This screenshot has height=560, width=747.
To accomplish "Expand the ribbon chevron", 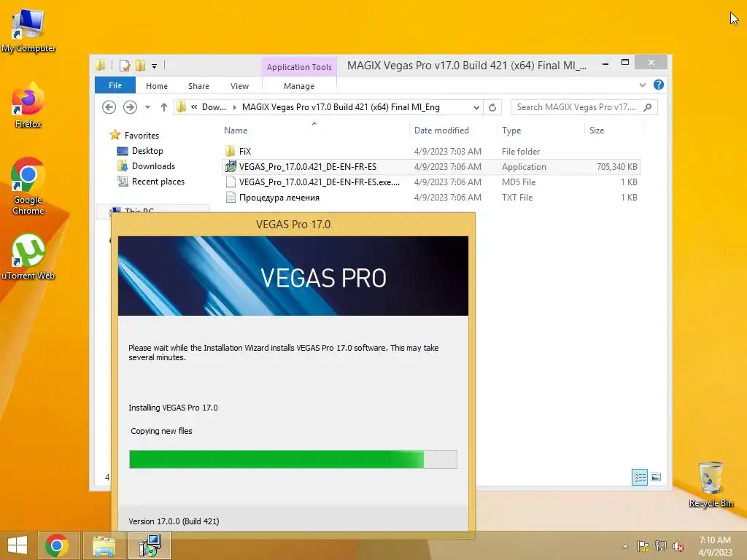I will (x=642, y=85).
